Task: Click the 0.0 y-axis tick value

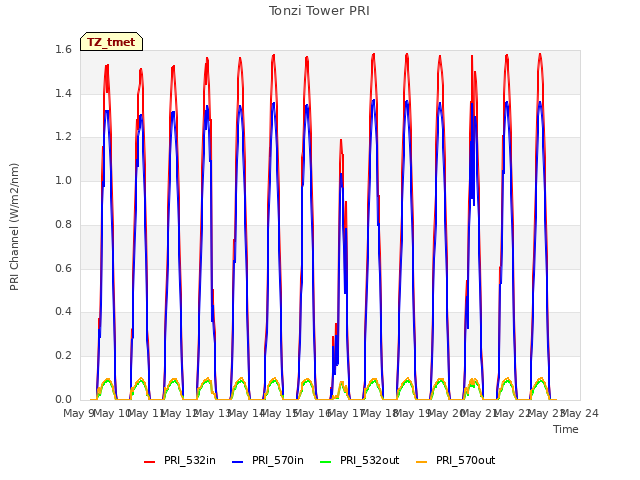Action: [x=63, y=399]
